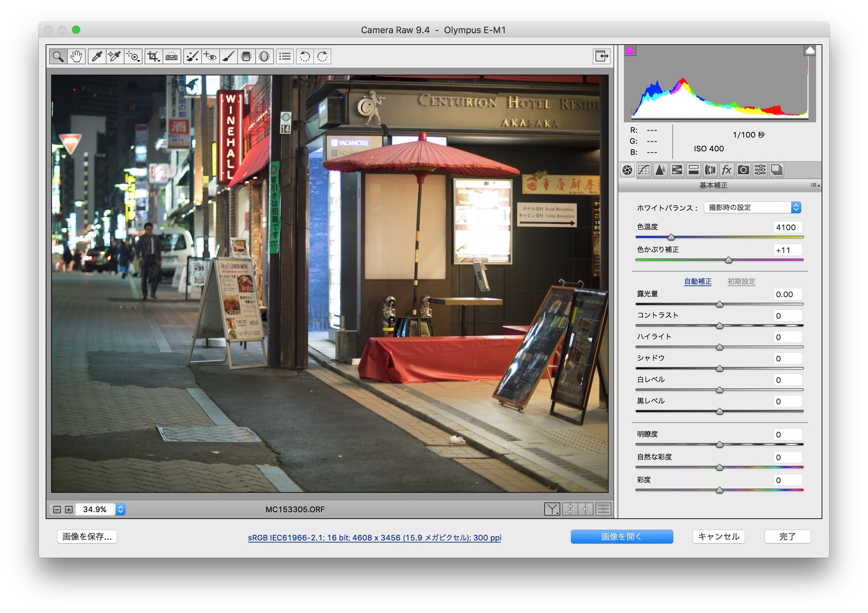
Task: Select the White Balance eyedropper tool
Action: point(97,56)
